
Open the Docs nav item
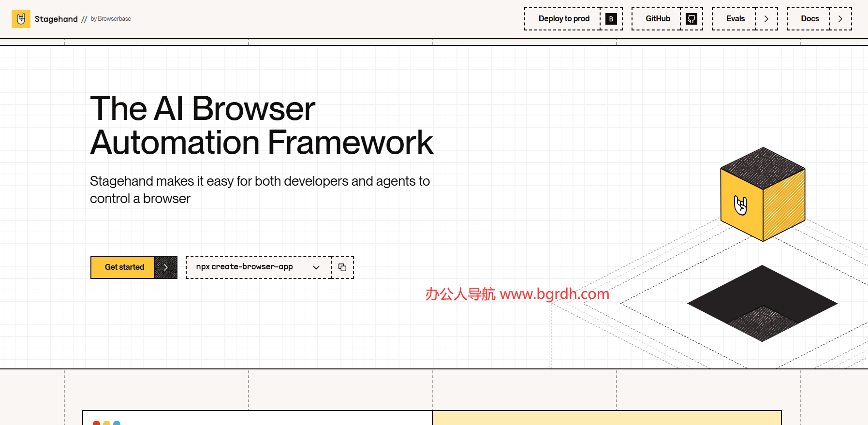click(809, 19)
